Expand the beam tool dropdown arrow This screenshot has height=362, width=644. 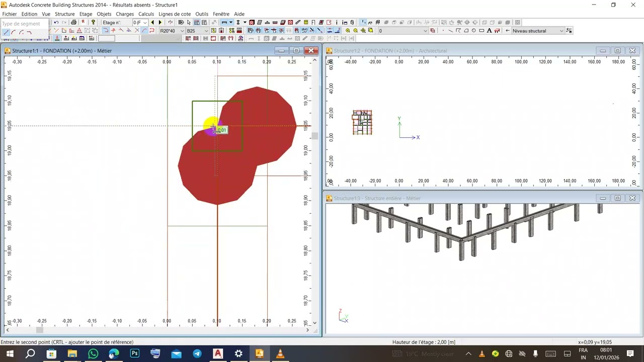pos(230,22)
